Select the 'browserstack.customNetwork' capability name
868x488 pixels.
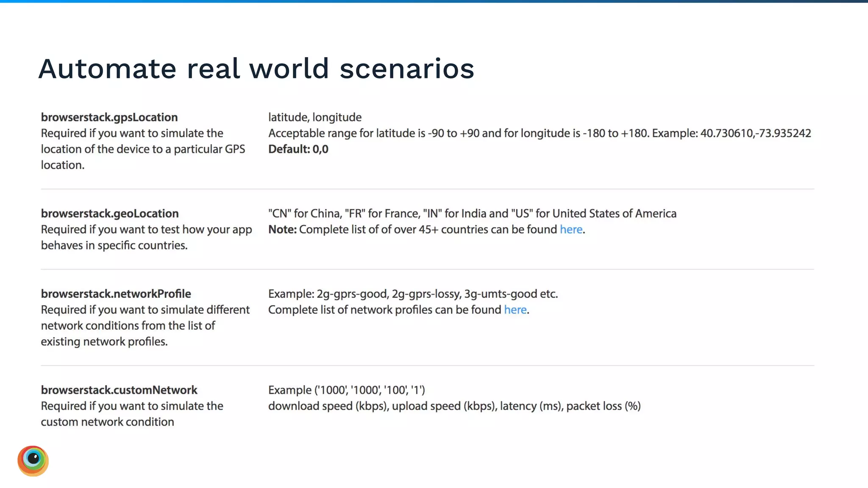click(x=119, y=390)
